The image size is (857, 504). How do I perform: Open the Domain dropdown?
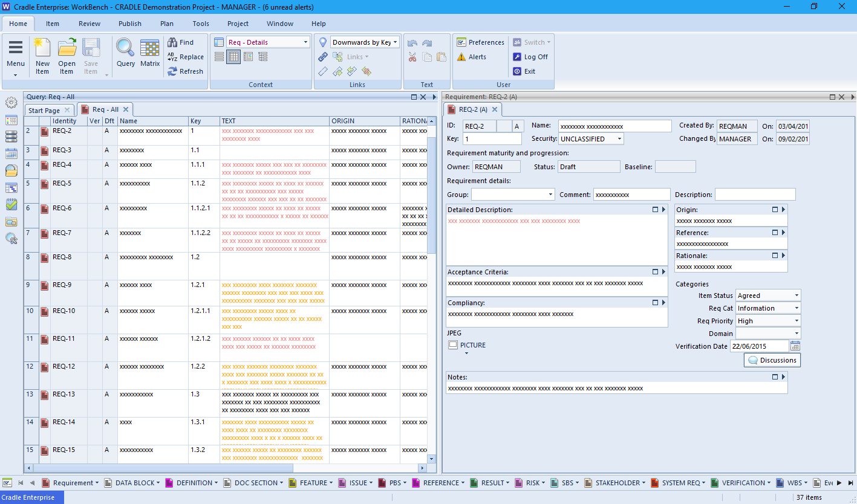(797, 334)
